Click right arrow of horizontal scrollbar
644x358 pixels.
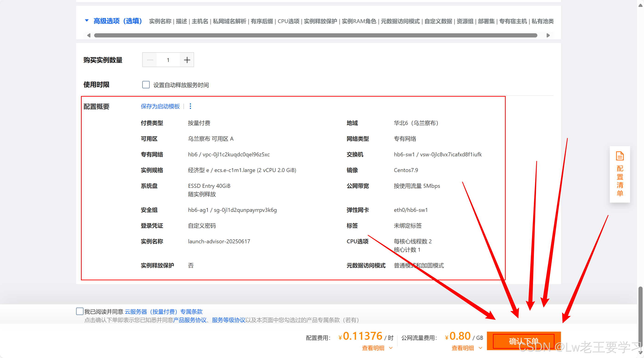pos(548,36)
